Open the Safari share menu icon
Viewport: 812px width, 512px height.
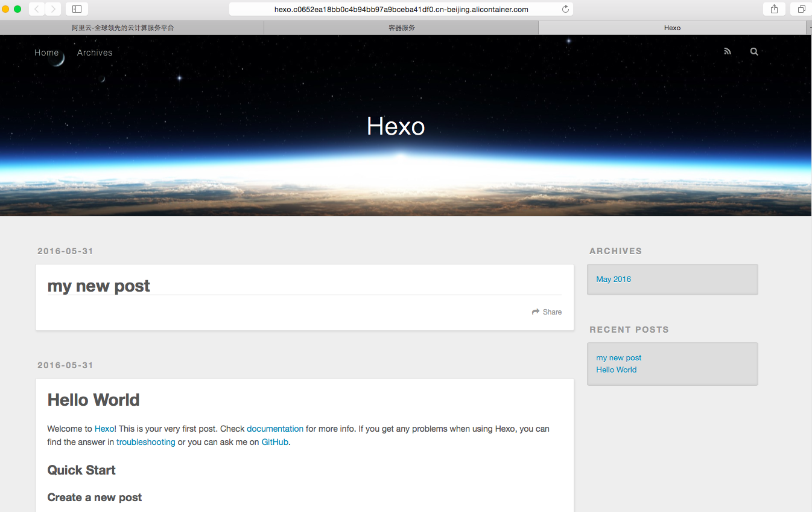[x=774, y=9]
